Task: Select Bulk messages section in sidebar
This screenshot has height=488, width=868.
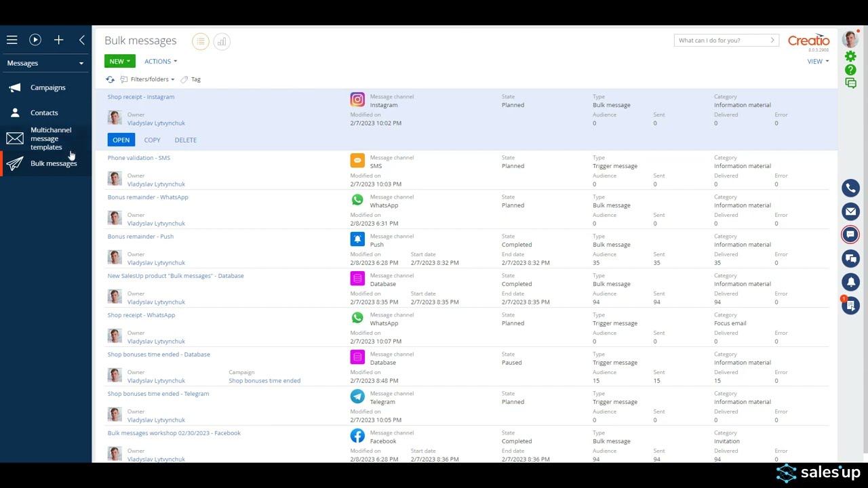Action: click(45, 163)
